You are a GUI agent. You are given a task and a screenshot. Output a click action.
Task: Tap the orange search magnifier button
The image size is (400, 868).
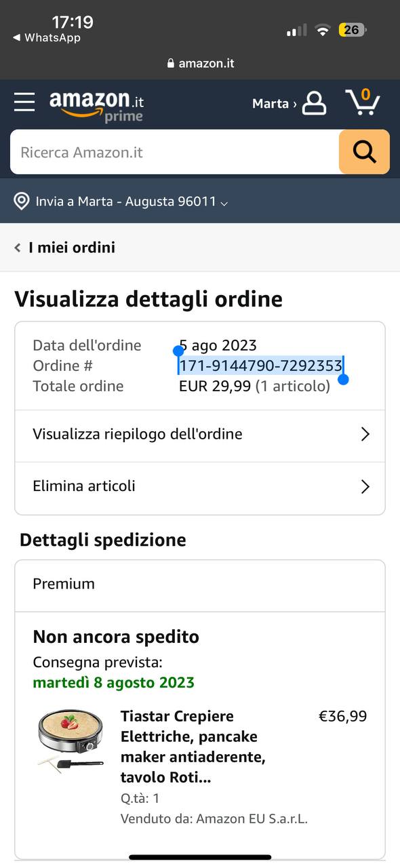pyautogui.click(x=364, y=152)
